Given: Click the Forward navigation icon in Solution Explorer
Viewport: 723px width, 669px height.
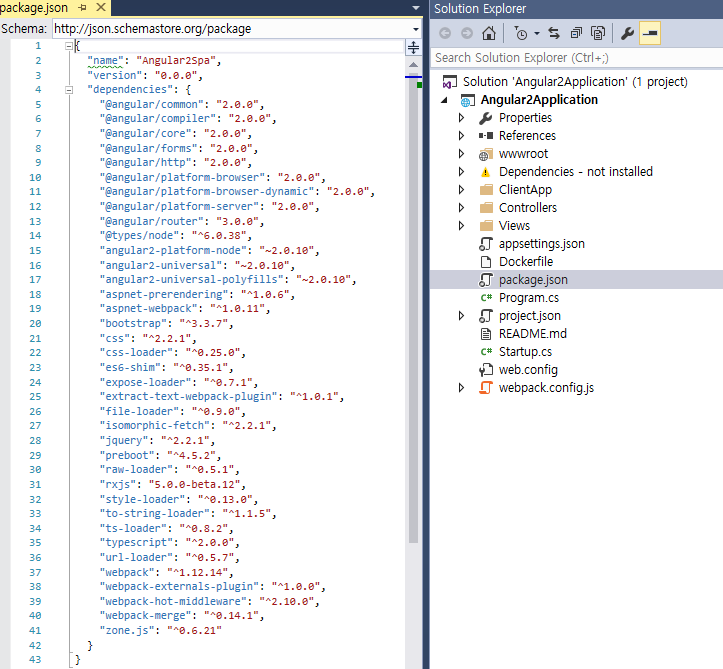Looking at the screenshot, I should tap(467, 33).
